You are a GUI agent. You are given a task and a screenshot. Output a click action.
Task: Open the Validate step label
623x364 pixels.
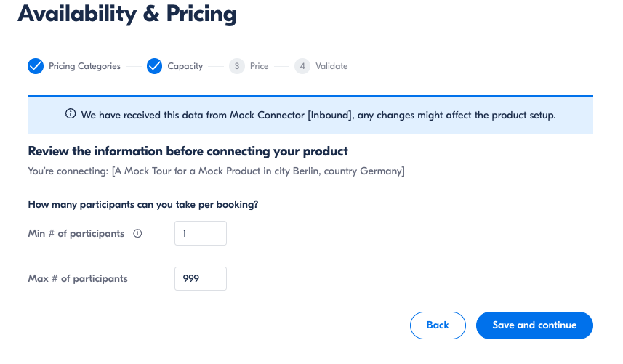[331, 66]
